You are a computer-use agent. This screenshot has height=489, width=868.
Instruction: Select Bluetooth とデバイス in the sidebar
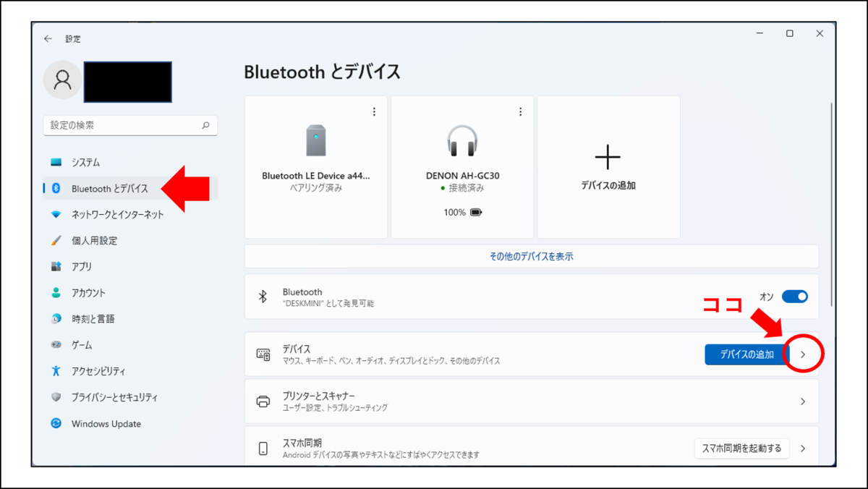[130, 189]
